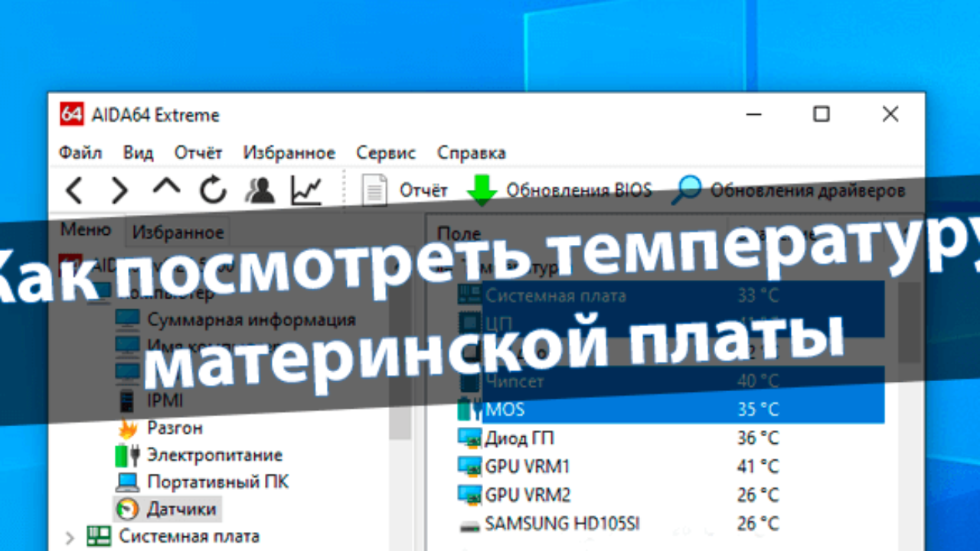
Task: Expand the Системная плата tree node
Action: pos(70,536)
